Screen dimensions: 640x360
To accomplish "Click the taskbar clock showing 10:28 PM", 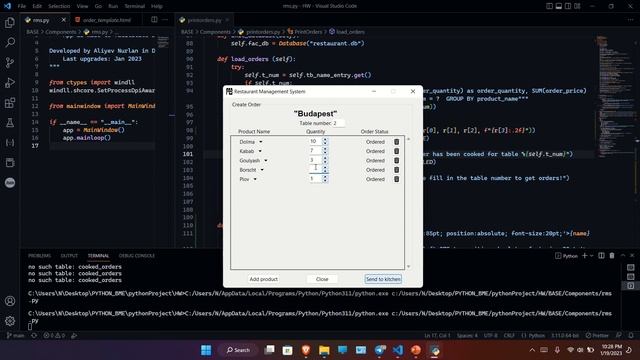I will [611, 350].
